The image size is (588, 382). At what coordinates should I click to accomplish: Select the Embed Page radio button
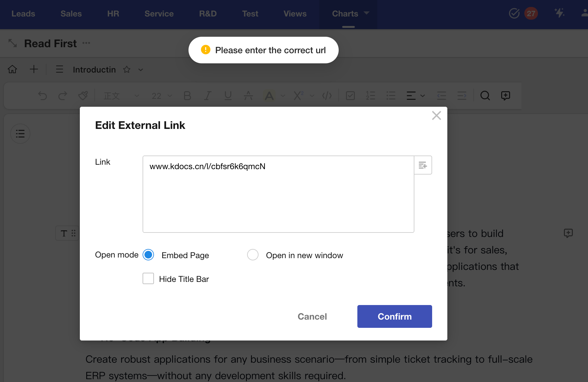tap(148, 255)
